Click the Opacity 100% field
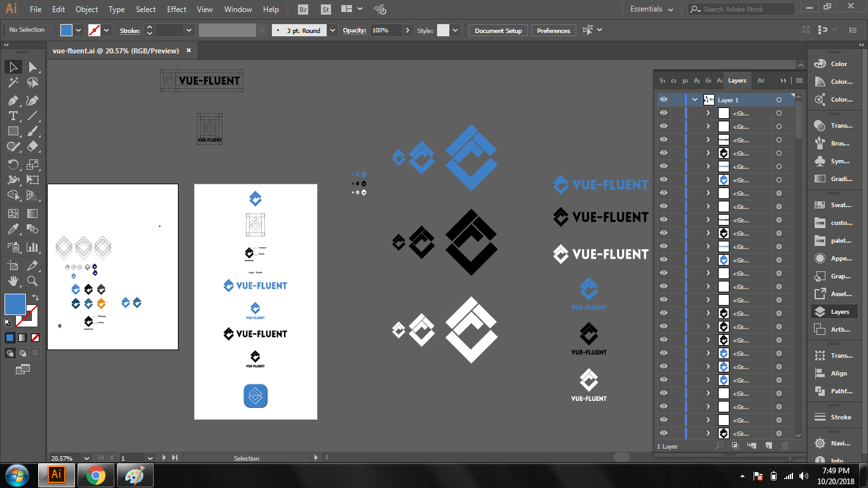The image size is (868, 488). point(386,30)
